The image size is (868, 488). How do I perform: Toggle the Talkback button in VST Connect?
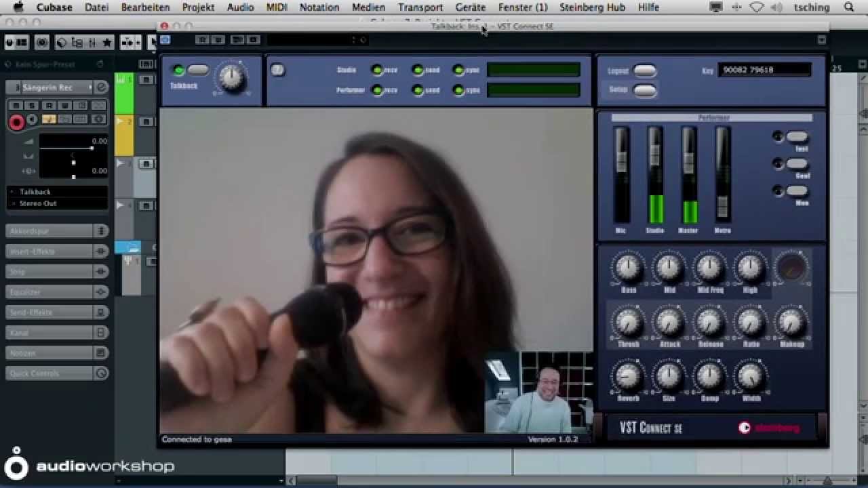(198, 70)
